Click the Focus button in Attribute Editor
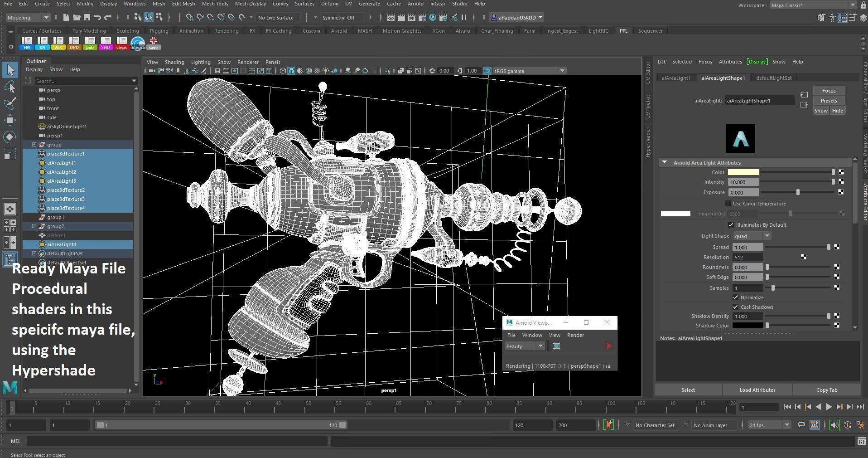This screenshot has width=868, height=458. point(829,91)
